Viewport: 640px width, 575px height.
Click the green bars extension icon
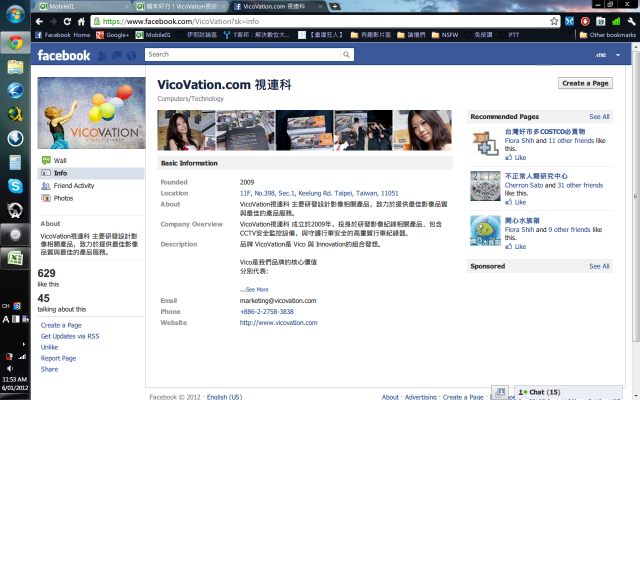616,21
